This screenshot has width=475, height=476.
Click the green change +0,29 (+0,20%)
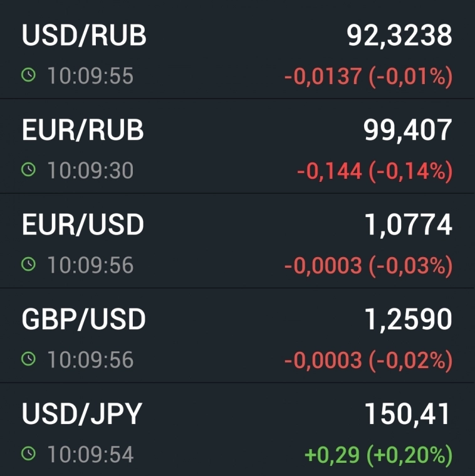click(x=378, y=454)
